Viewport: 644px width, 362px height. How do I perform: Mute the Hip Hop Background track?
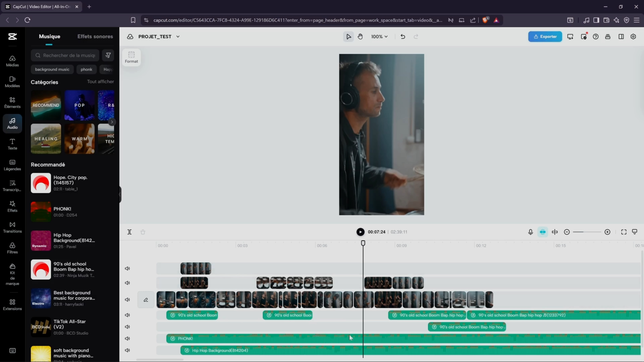click(x=127, y=350)
